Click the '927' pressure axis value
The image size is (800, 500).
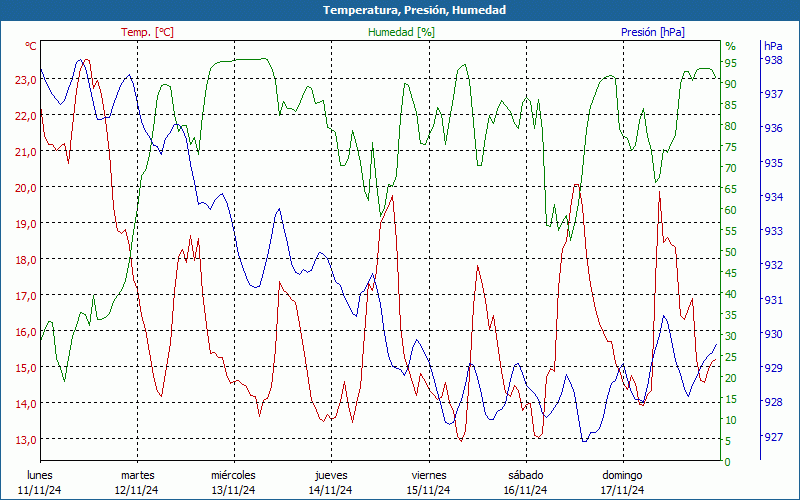point(773,437)
